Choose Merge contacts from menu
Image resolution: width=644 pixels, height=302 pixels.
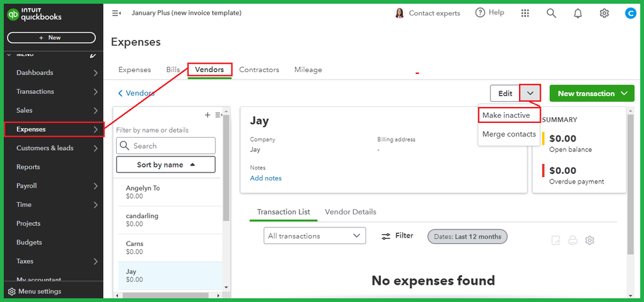pos(509,134)
